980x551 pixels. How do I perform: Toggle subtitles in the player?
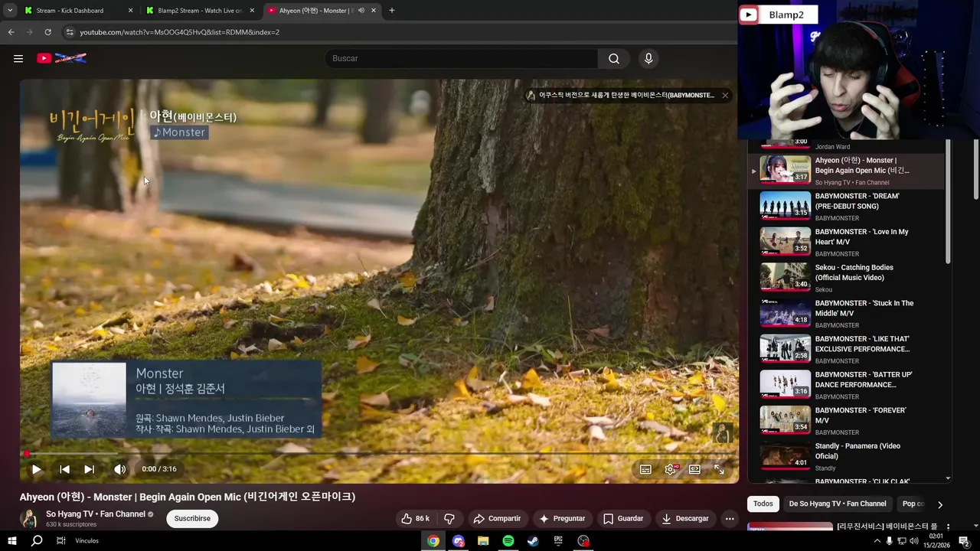pos(645,469)
